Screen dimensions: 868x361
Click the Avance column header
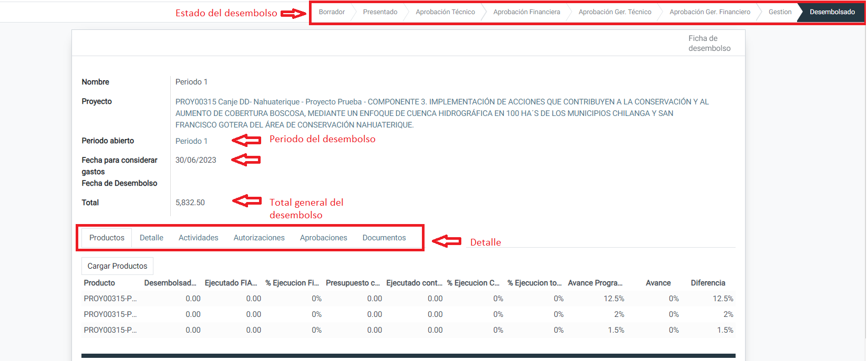[x=658, y=283]
